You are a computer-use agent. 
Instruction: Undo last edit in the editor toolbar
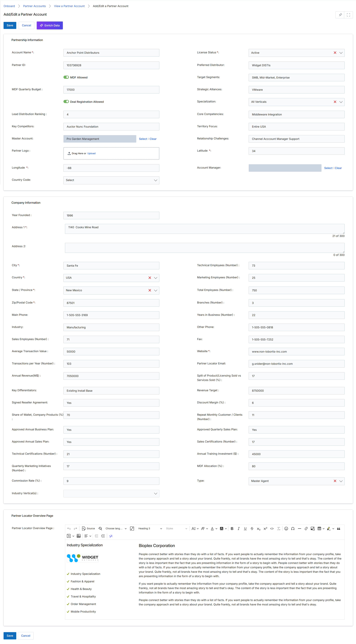[69, 528]
